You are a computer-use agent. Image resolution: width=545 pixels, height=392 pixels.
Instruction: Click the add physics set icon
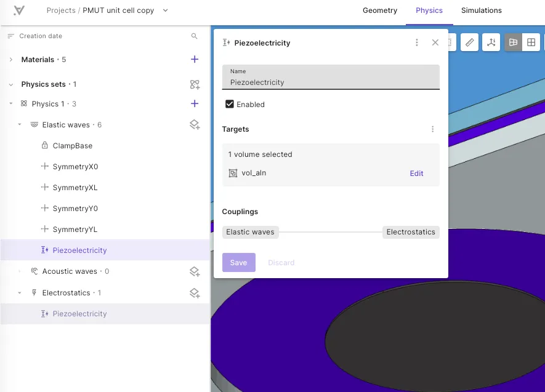coord(195,84)
